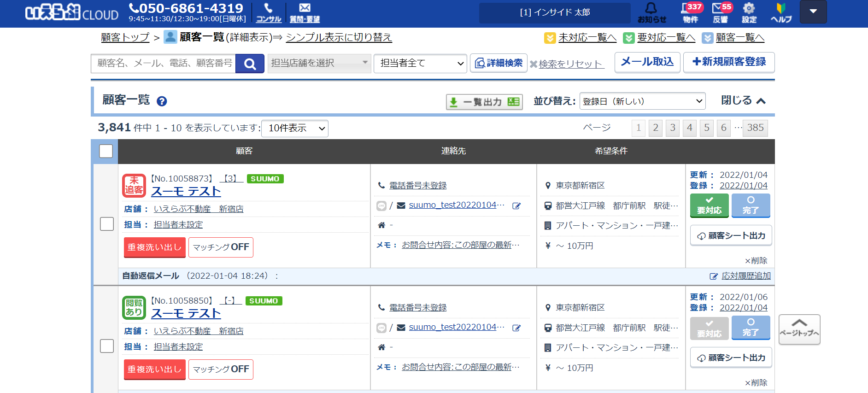The image size is (868, 393).
Task: Open the ヘルプ beginner mark icon
Action: (781, 12)
